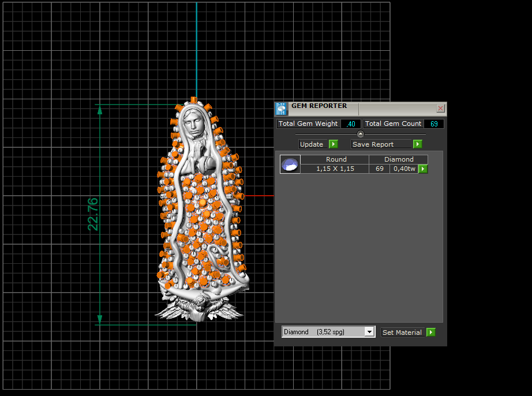Viewport: 532px width, 396px height.
Task: Click the dropdown arrow of the material list
Action: click(369, 332)
